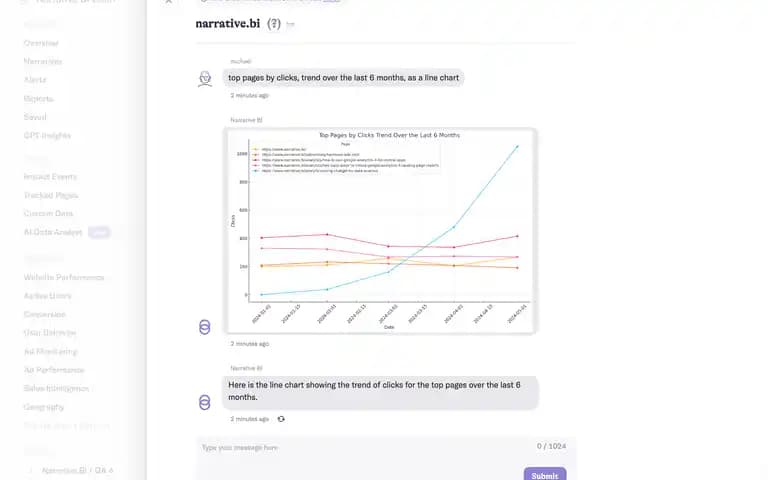Click the small icon right of the help mark
The image size is (768, 480).
[290, 24]
